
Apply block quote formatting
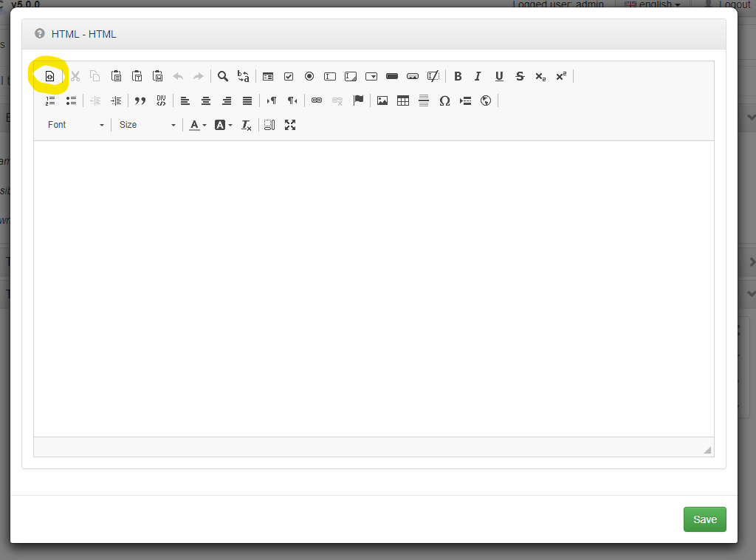pos(140,100)
